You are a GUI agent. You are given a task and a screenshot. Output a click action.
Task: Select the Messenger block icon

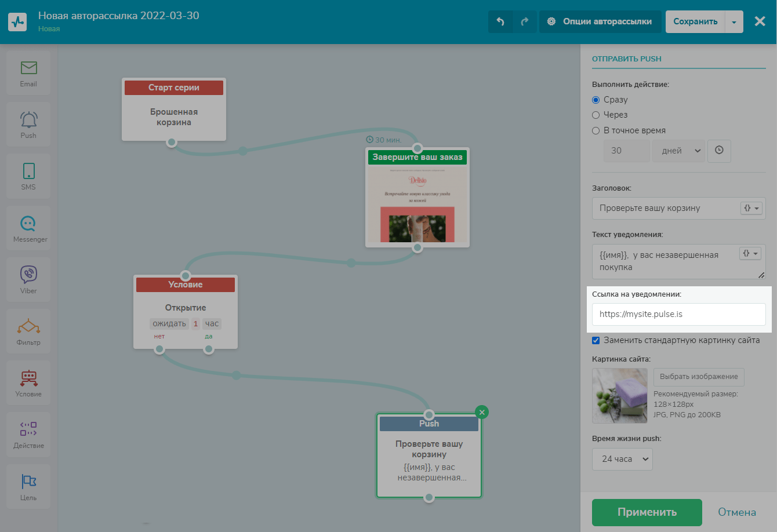(28, 224)
